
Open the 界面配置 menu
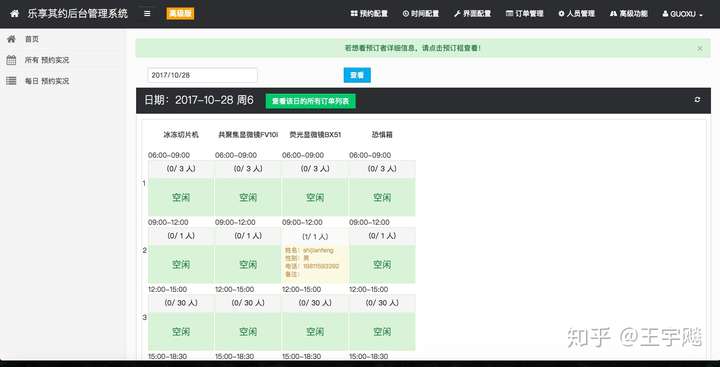click(x=472, y=14)
